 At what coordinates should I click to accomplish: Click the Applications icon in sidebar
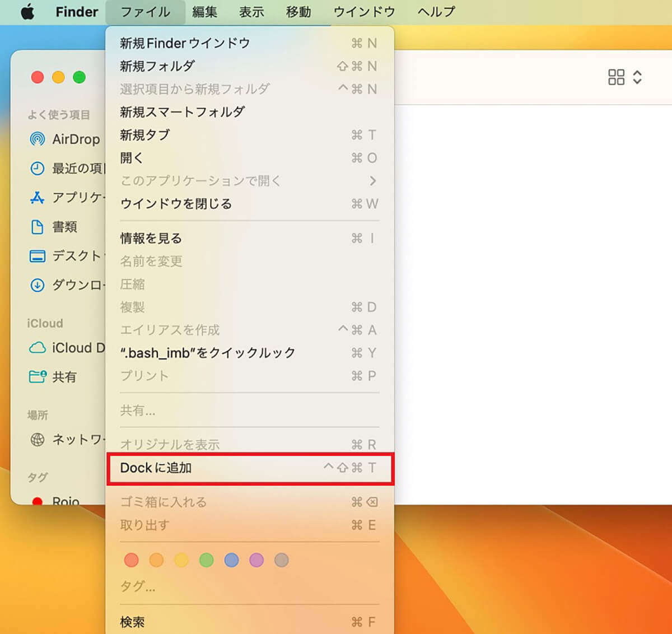(38, 197)
